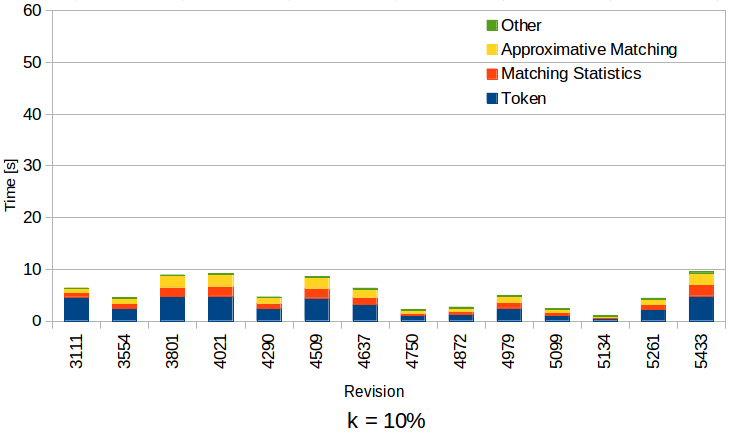The height and width of the screenshot is (434, 730).
Task: Click the "Other" legend label text
Action: [521, 26]
